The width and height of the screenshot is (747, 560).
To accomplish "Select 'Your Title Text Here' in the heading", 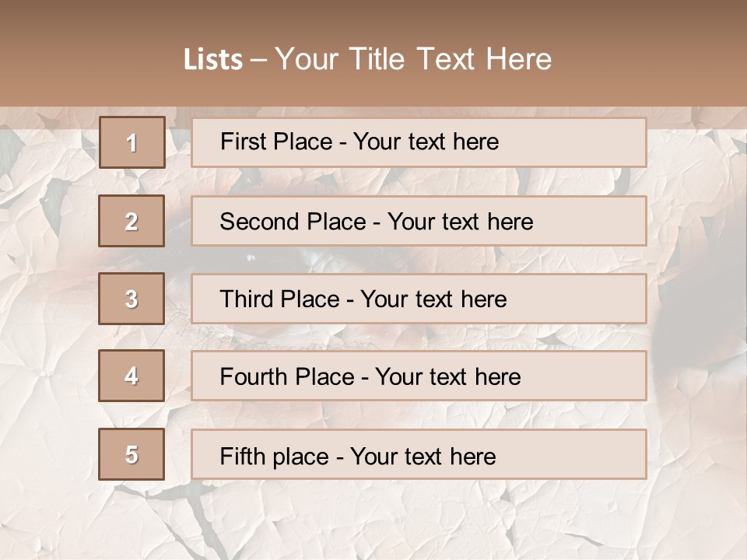I will [x=413, y=59].
